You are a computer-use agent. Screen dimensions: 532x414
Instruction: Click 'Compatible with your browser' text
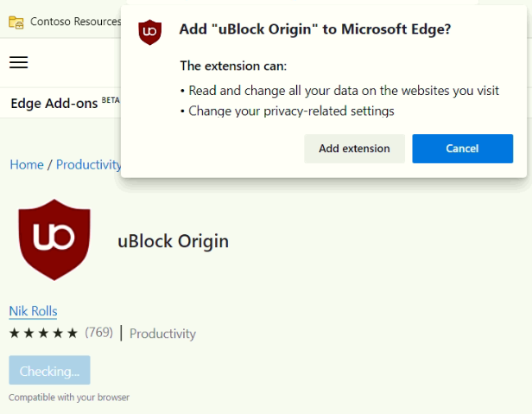point(69,398)
